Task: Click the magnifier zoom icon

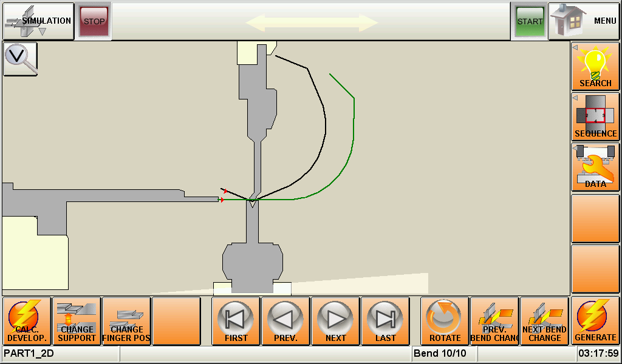Action: [20, 59]
